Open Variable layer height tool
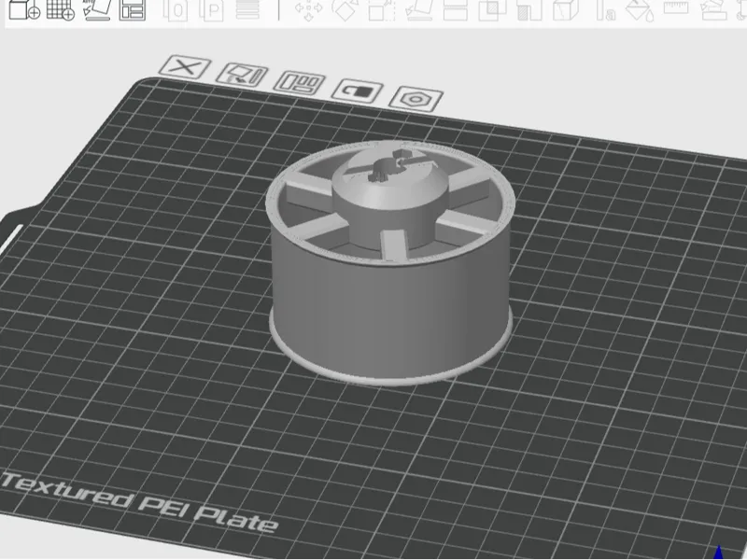 247,9
